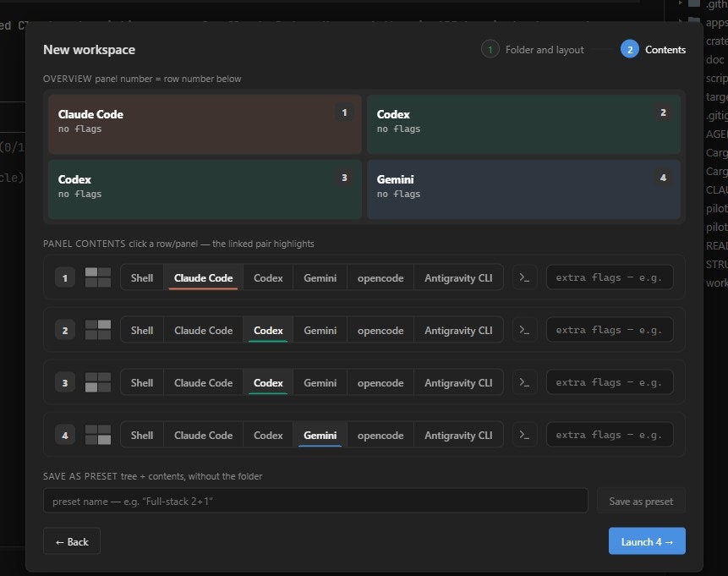Go back with the Back button

(x=72, y=541)
